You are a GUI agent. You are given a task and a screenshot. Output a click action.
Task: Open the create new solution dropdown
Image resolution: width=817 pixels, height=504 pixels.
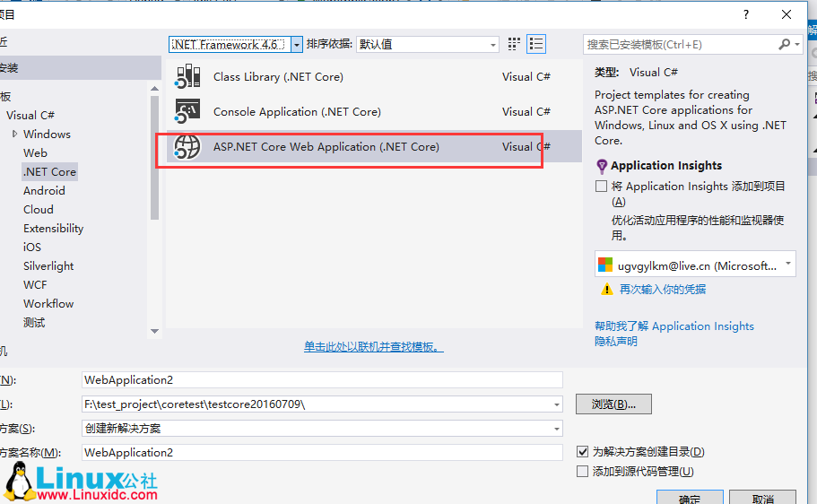pos(557,429)
